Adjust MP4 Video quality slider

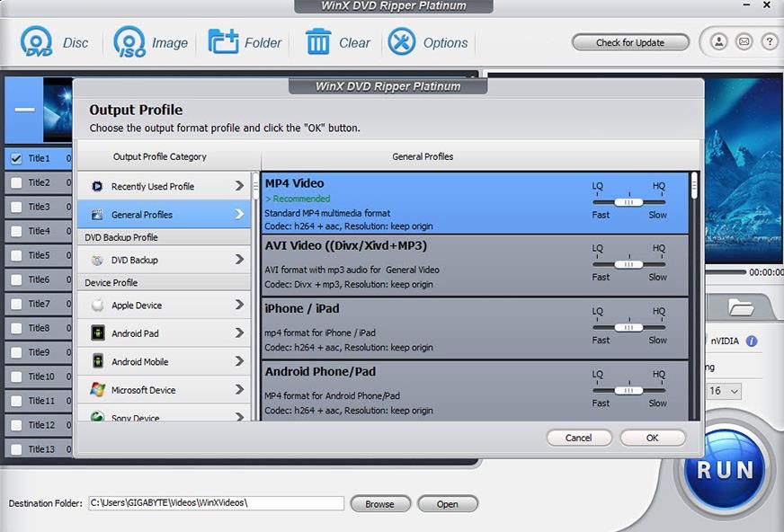(629, 202)
